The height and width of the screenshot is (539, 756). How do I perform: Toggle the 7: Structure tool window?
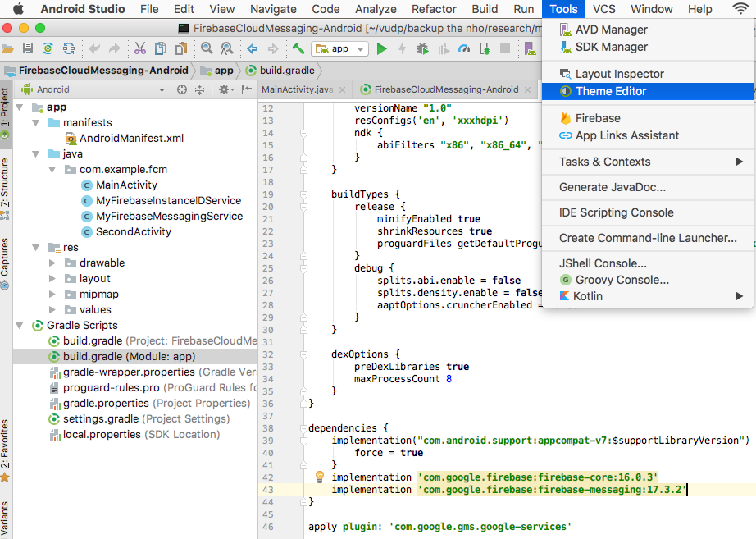[6, 185]
